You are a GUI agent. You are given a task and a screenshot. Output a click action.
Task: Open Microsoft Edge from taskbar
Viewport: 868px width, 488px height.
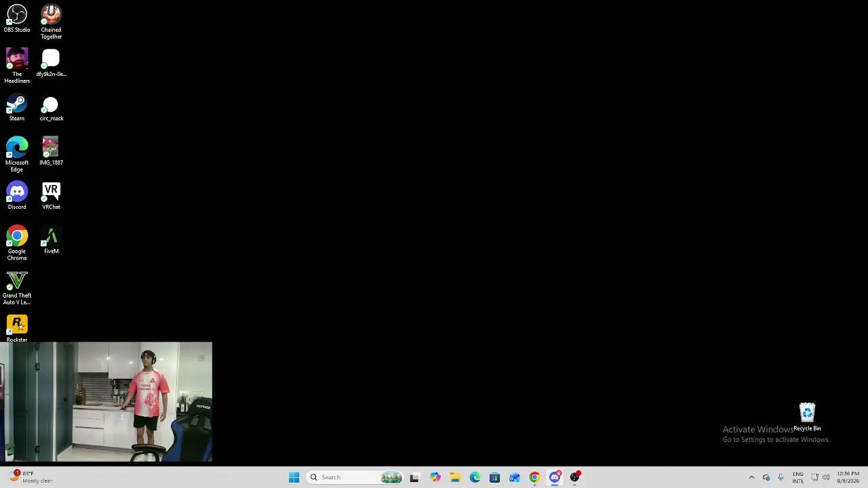(475, 477)
